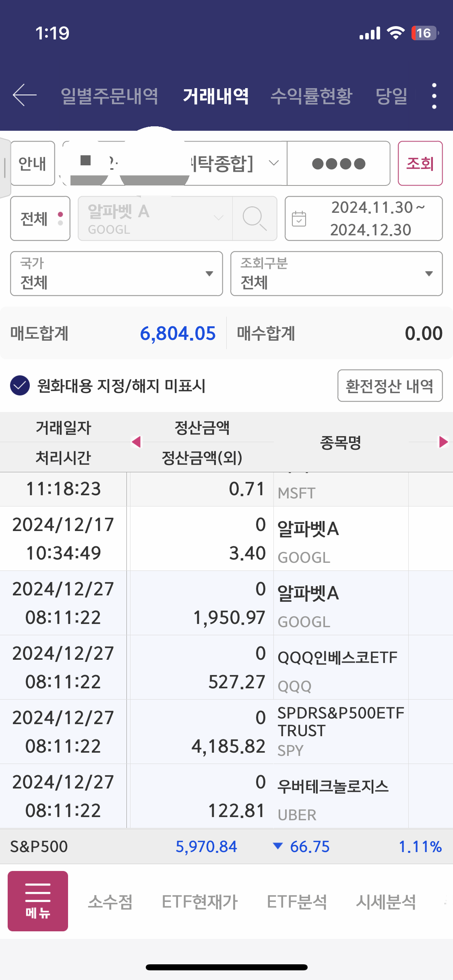453x980 pixels.
Task: Tap the 매수합계 value 0.00
Action: tap(424, 333)
